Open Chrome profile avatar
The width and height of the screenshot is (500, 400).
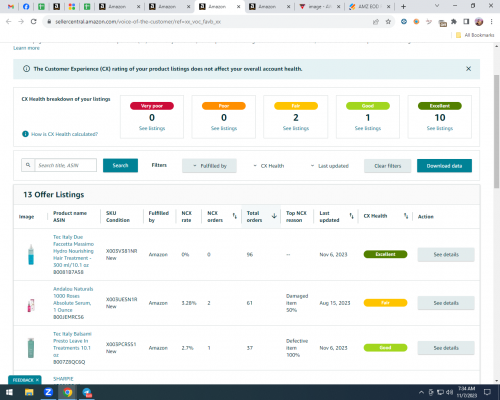point(479,22)
